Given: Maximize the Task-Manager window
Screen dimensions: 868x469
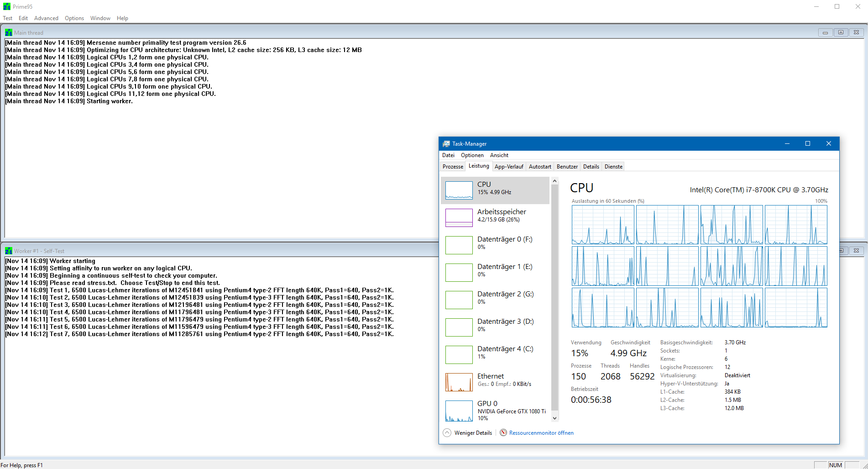Looking at the screenshot, I should pyautogui.click(x=808, y=143).
